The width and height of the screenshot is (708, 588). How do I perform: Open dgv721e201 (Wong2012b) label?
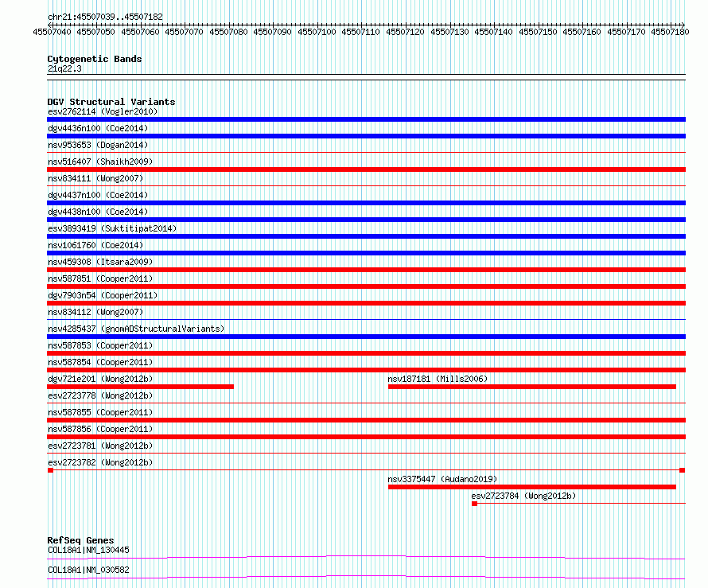click(x=100, y=379)
